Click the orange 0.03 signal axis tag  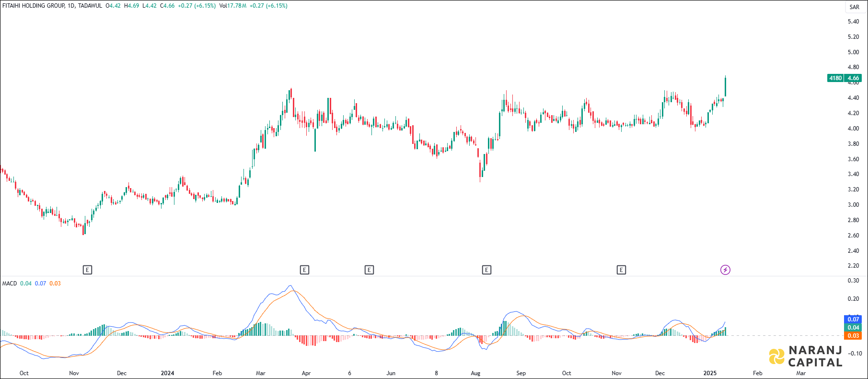click(853, 336)
